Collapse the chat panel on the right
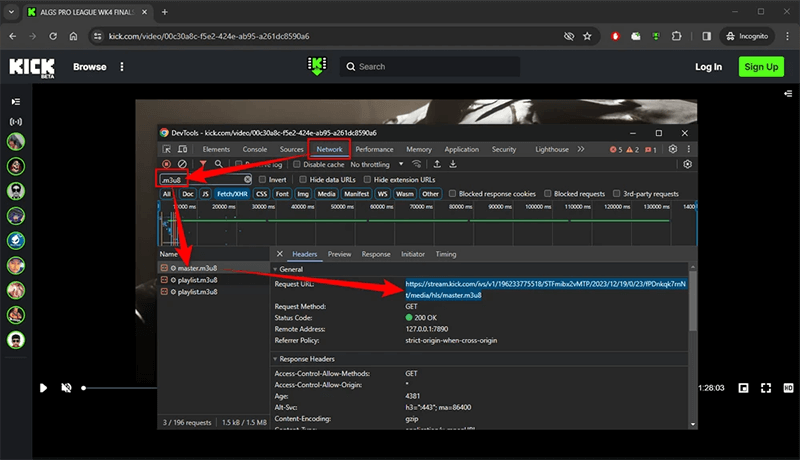Image resolution: width=800 pixels, height=460 pixels. [788, 94]
